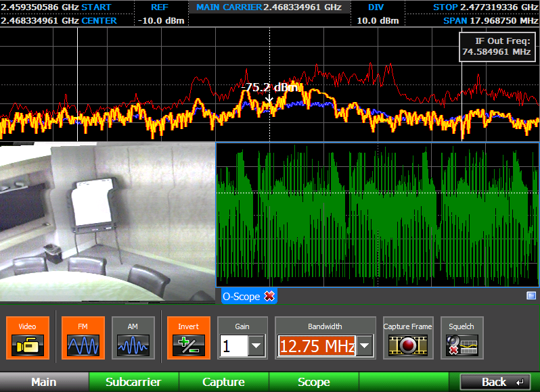Select the Scope tab
The height and width of the screenshot is (392, 540).
tap(314, 382)
